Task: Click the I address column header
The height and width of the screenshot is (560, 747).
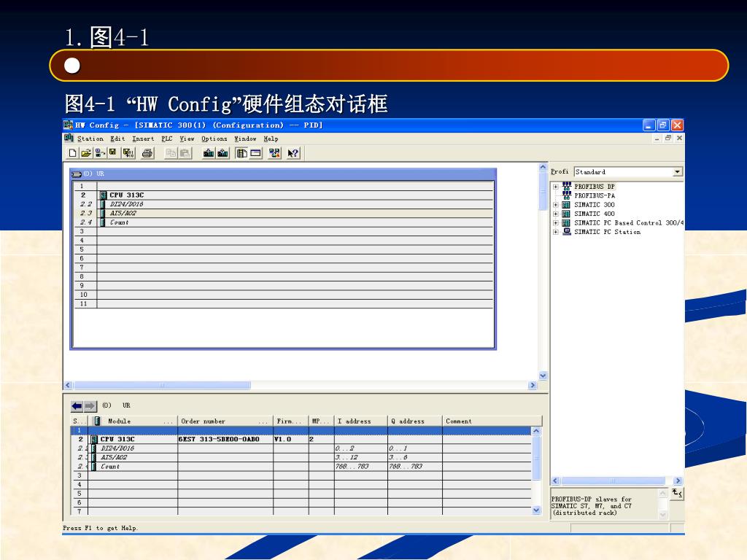Action: (360, 421)
